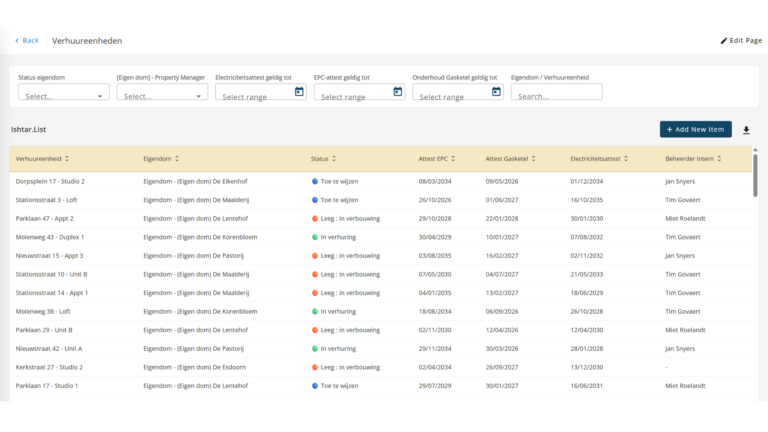Sort by Verhuureenheid column arrows
This screenshot has width=768, height=432.
67,159
